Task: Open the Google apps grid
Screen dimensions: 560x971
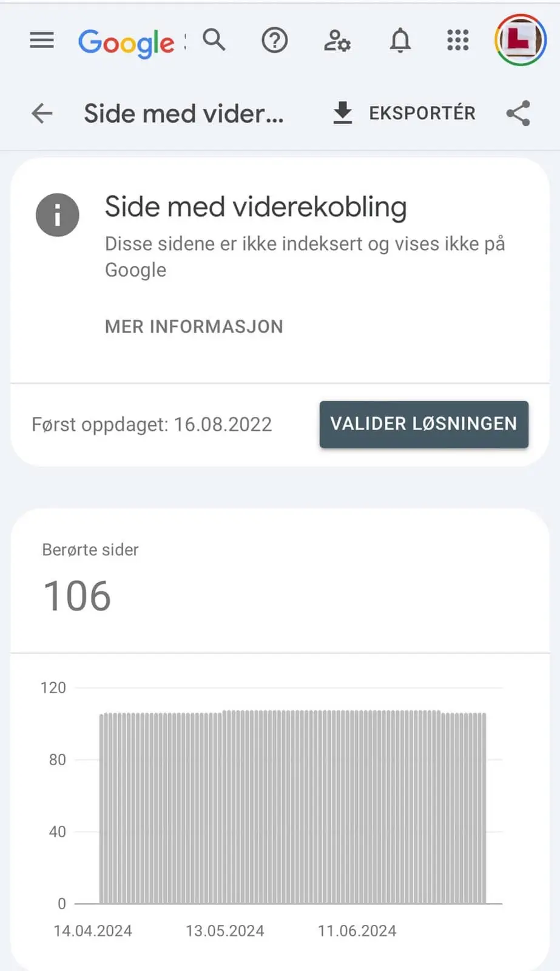Action: point(457,41)
